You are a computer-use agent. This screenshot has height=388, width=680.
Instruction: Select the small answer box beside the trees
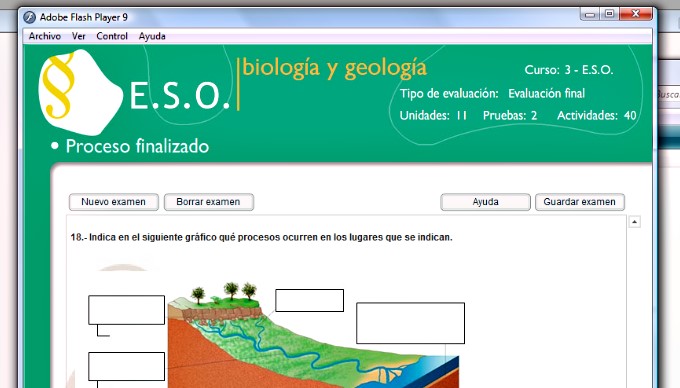pyautogui.click(x=310, y=300)
